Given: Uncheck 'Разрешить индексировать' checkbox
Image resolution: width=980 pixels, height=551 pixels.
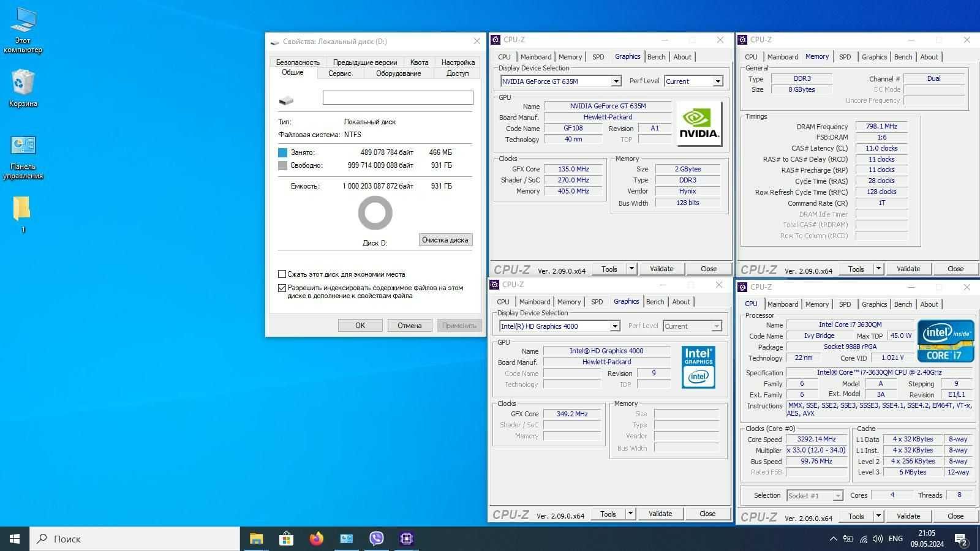Looking at the screenshot, I should pyautogui.click(x=282, y=288).
